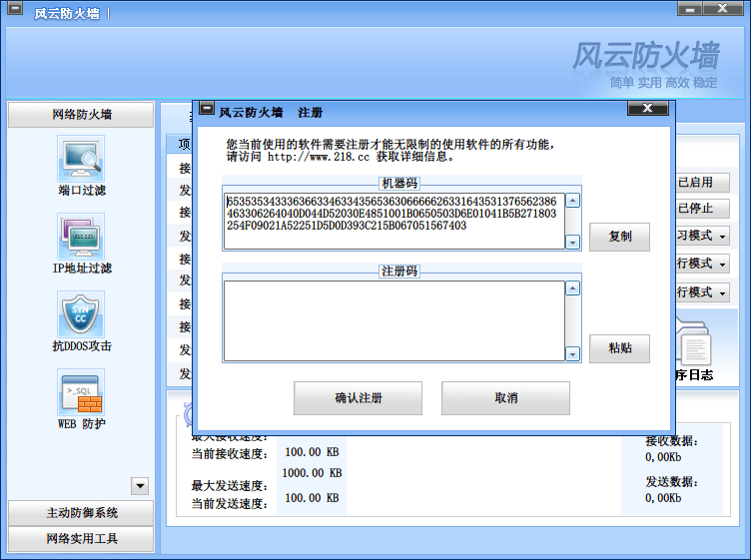Close the 注册 registration dialog
The height and width of the screenshot is (560, 751).
click(x=646, y=109)
